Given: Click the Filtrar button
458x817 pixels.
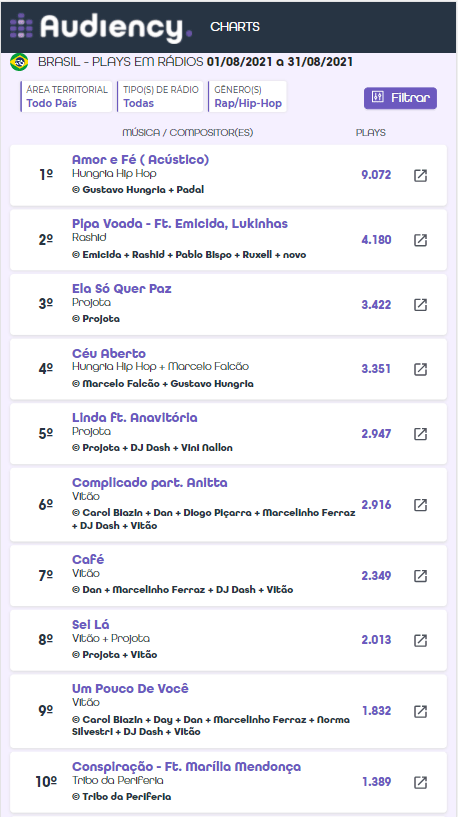Looking at the screenshot, I should [400, 98].
